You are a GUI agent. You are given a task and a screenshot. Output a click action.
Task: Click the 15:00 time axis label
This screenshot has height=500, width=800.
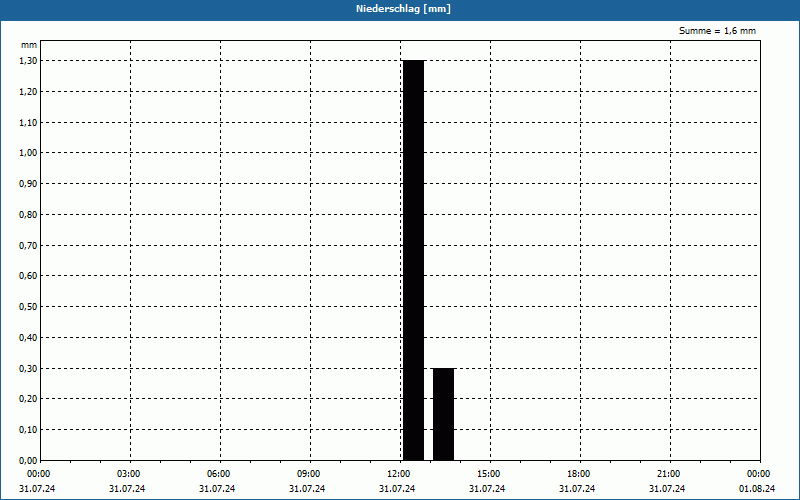(x=489, y=474)
